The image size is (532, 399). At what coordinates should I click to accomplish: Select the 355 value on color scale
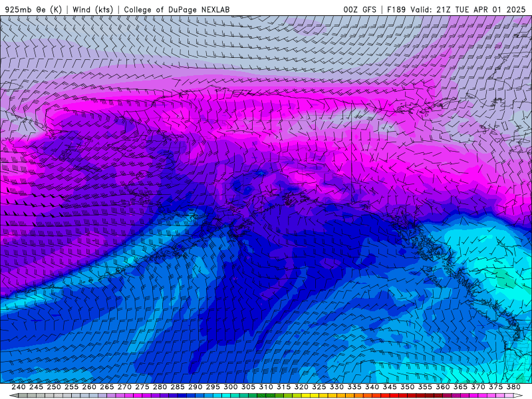click(425, 387)
